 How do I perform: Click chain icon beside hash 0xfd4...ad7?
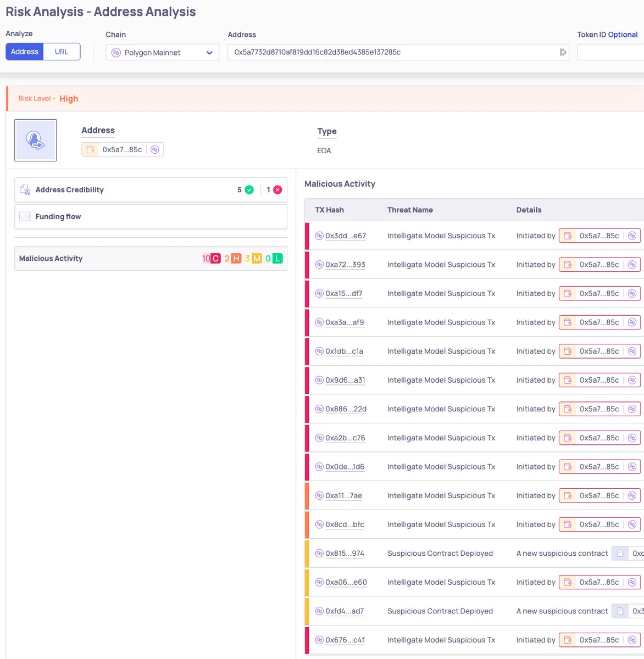tap(319, 611)
